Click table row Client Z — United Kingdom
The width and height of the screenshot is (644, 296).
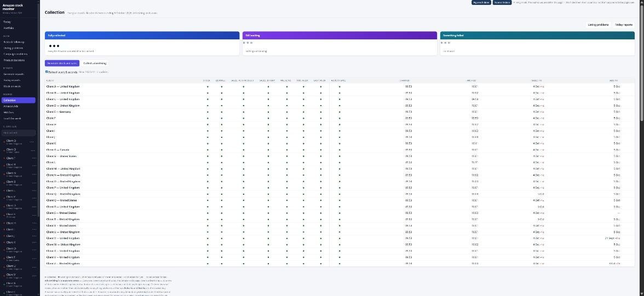click(x=340, y=264)
